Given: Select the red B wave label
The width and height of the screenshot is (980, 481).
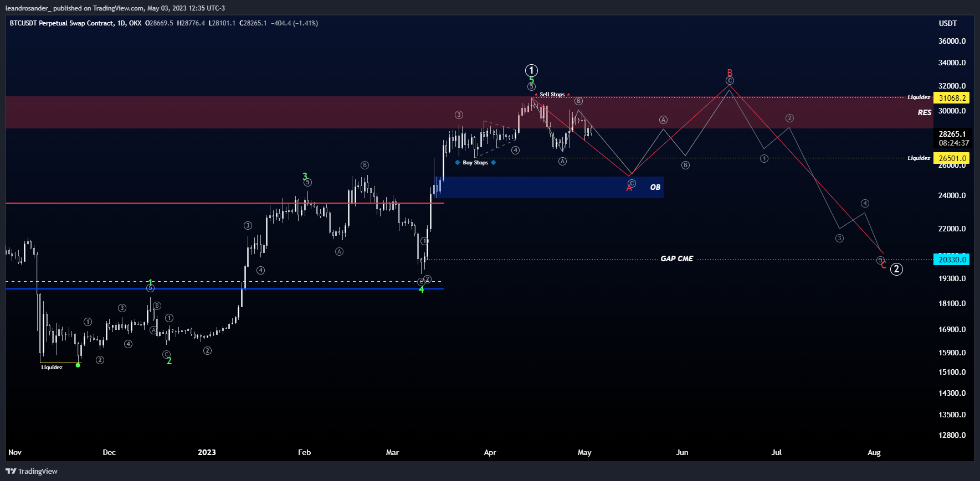Looking at the screenshot, I should pyautogui.click(x=730, y=73).
